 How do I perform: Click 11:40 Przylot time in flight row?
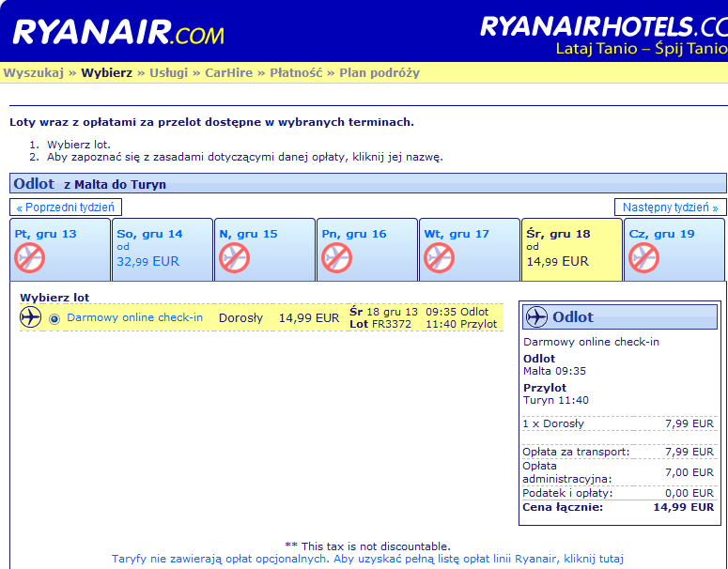(461, 324)
